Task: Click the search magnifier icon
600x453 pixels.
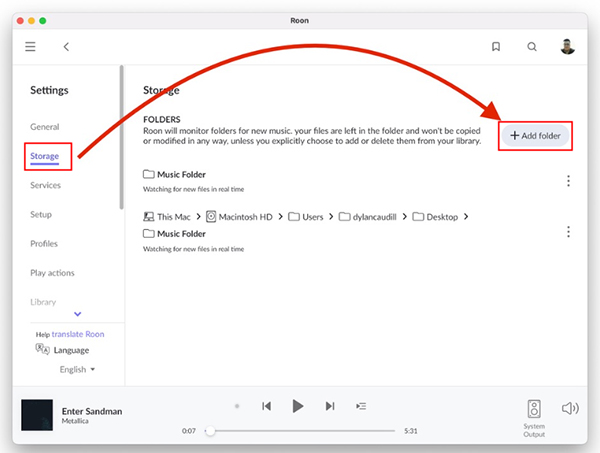Action: click(532, 46)
